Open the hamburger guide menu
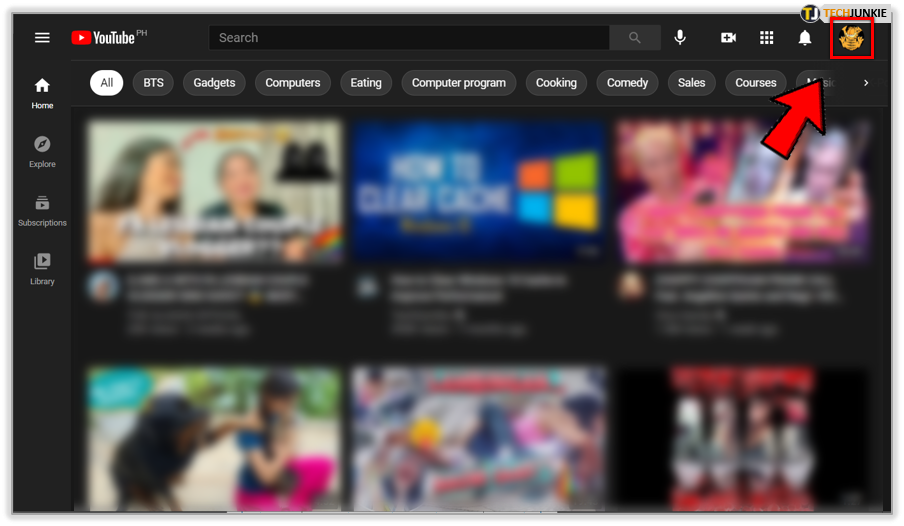Image resolution: width=904 pixels, height=526 pixels. click(42, 38)
